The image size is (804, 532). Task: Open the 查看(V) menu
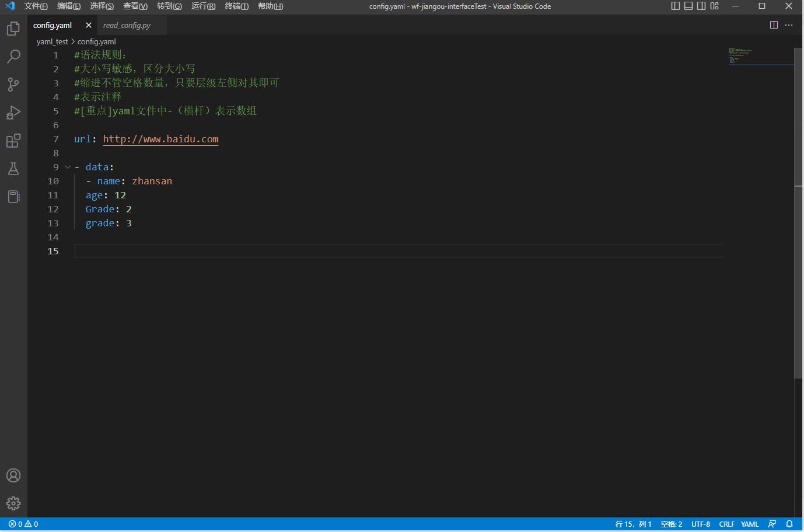(x=135, y=6)
